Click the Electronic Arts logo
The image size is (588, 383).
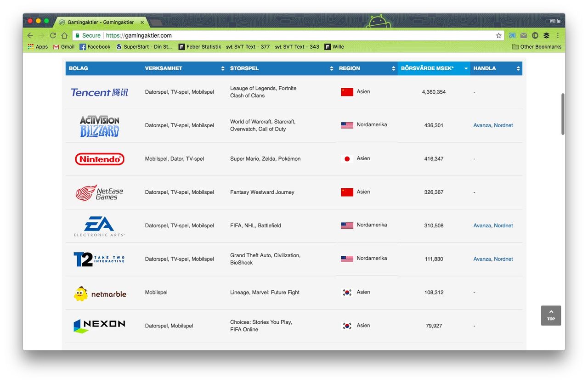click(99, 226)
